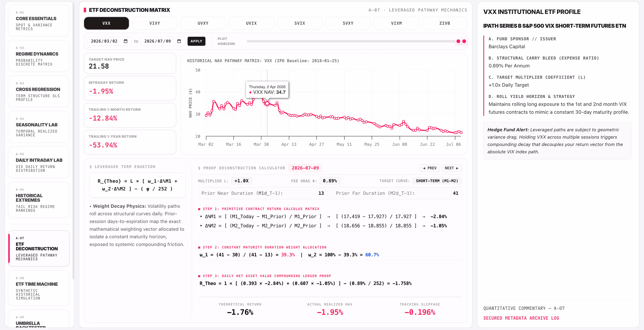
Task: Open the end date calendar picker icon
Action: click(179, 41)
